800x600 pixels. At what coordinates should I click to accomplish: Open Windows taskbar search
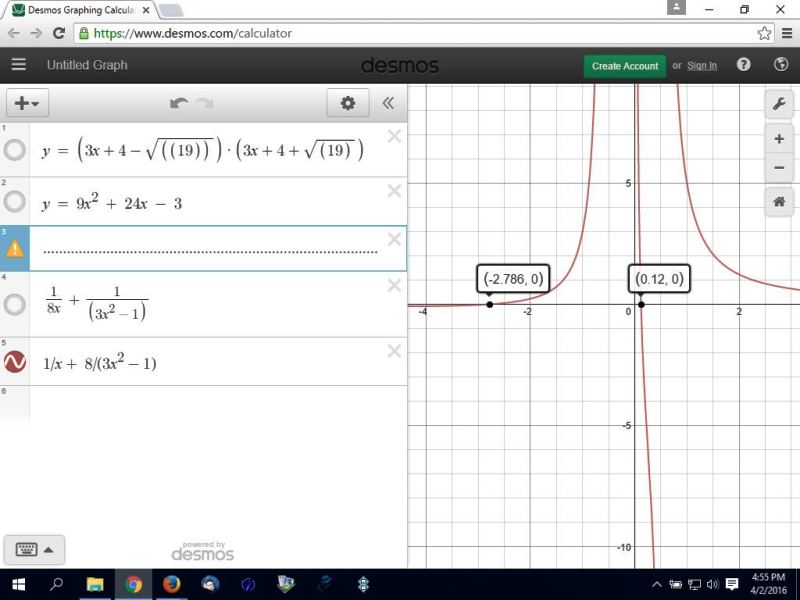tap(56, 584)
